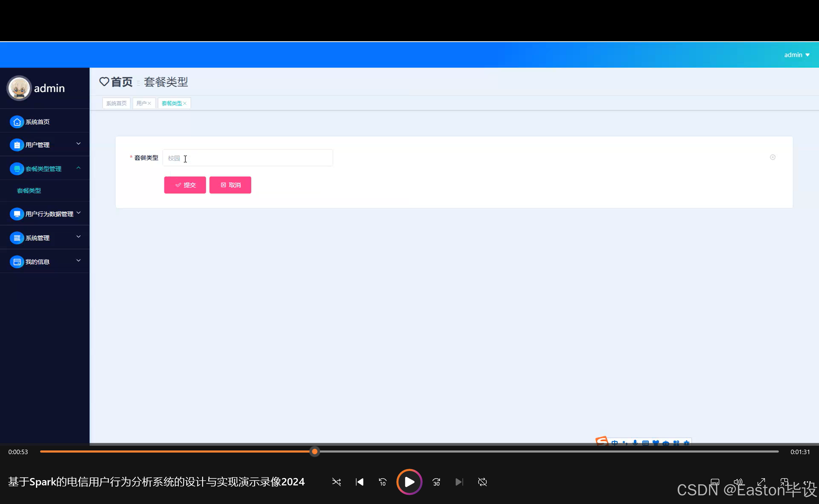Click the 系统首页 home icon

point(17,122)
